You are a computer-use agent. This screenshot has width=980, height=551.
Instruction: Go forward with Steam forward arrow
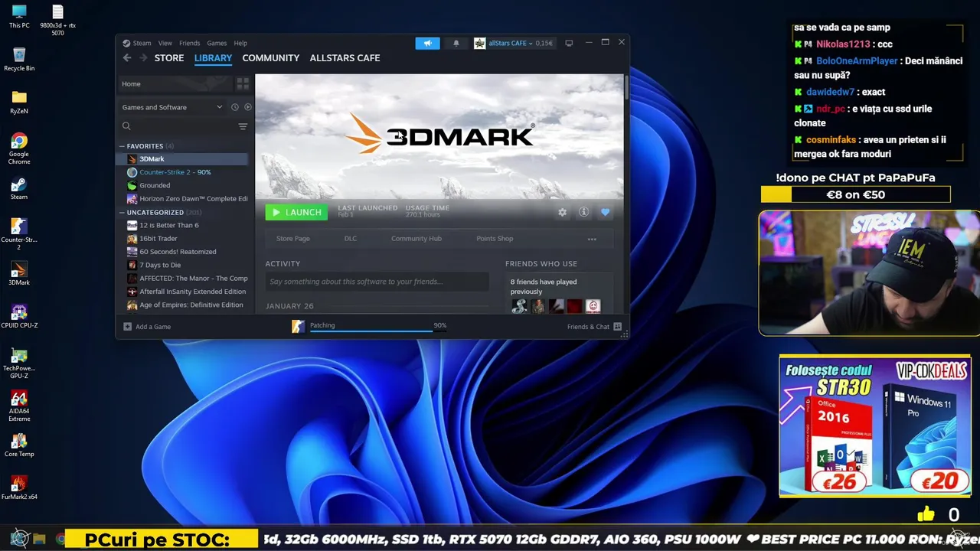143,58
